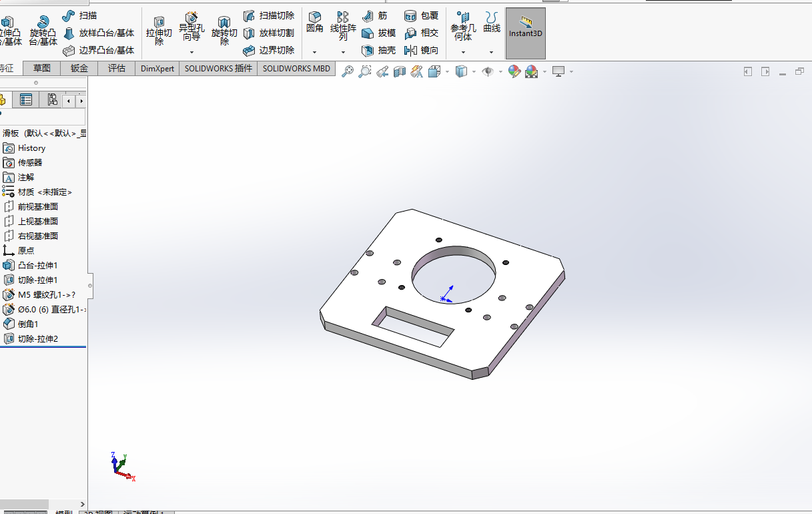Select M5 螺纹孔1 feature in tree
Screen dimensions: 812x514
[x=40, y=295]
